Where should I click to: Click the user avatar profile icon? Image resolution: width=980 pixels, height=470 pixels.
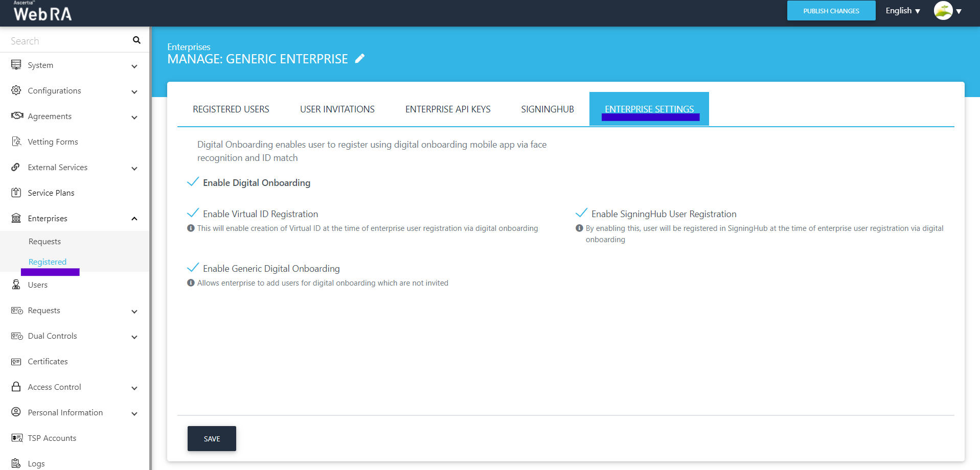coord(943,11)
